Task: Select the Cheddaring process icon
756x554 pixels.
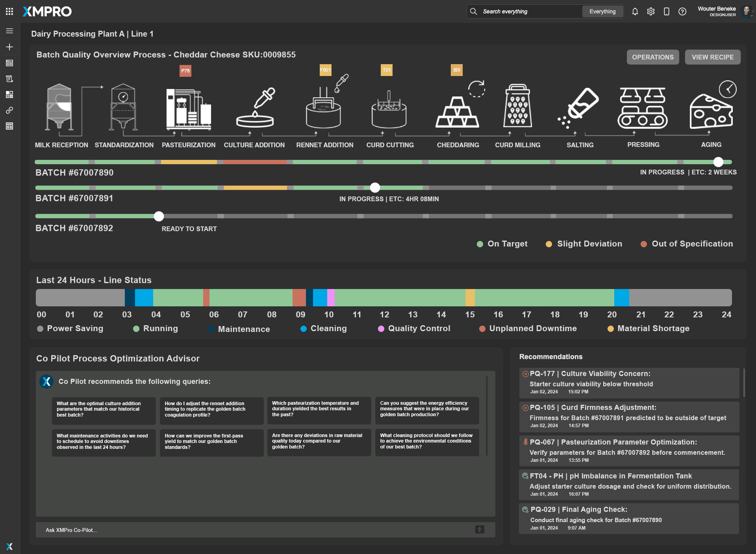Action: point(457,111)
